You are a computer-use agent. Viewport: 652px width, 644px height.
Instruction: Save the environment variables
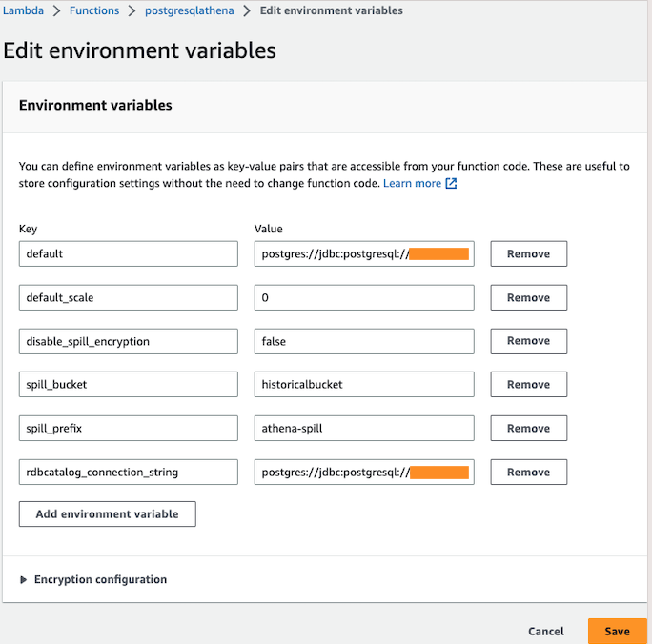coord(617,631)
